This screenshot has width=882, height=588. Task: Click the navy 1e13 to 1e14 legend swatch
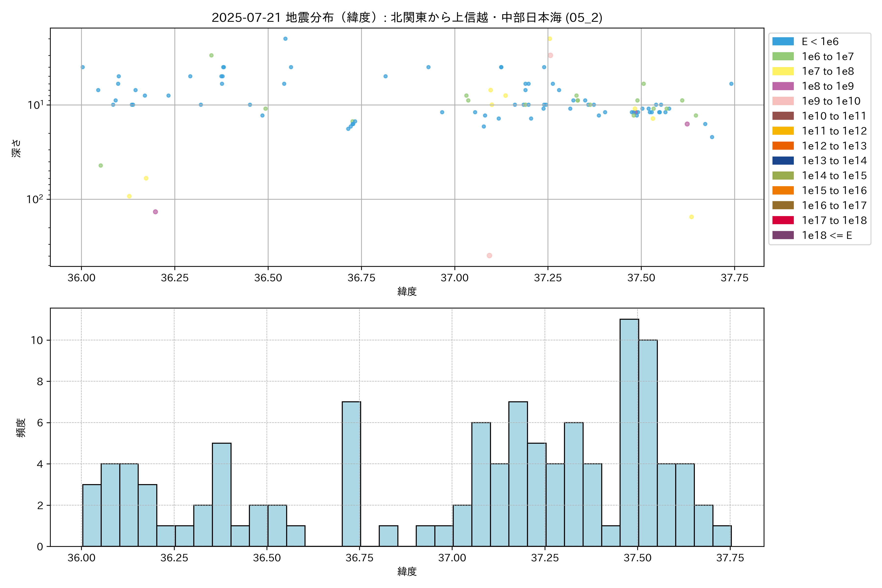[783, 161]
